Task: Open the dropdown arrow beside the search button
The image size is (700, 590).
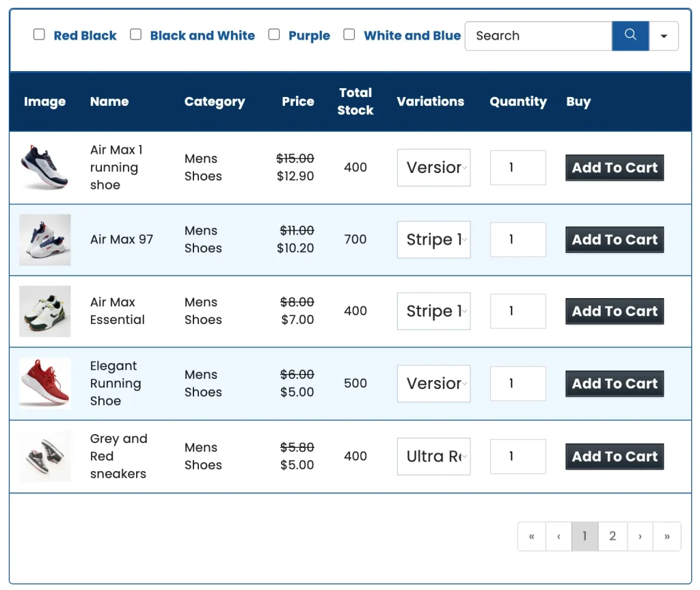Action: pos(664,36)
